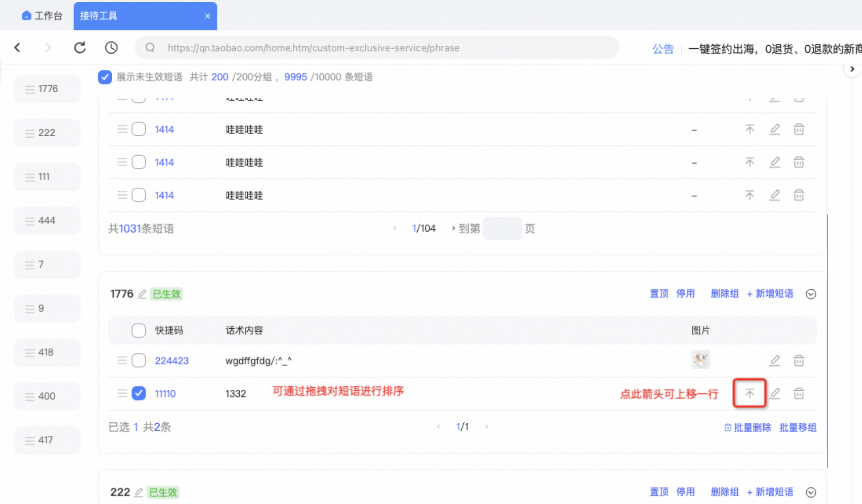Click 批量删除 for selected phrases
862x504 pixels.
pyautogui.click(x=748, y=427)
